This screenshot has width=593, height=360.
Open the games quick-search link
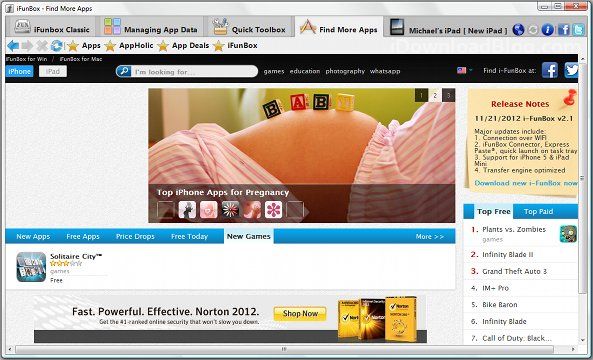tap(274, 71)
